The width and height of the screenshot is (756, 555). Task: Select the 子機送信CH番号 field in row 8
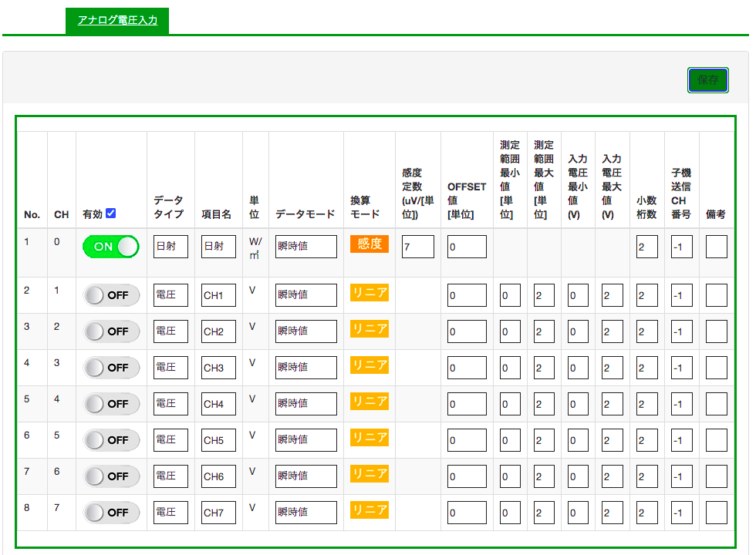pos(681,513)
